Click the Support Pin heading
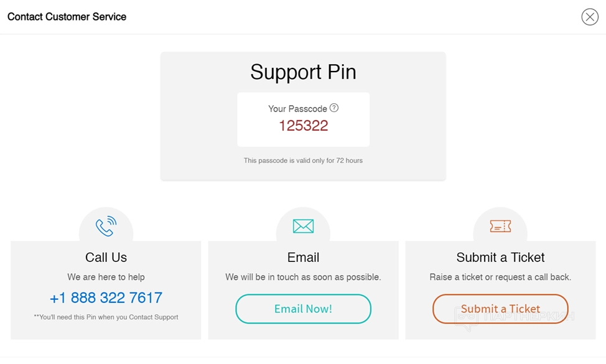 (x=303, y=72)
